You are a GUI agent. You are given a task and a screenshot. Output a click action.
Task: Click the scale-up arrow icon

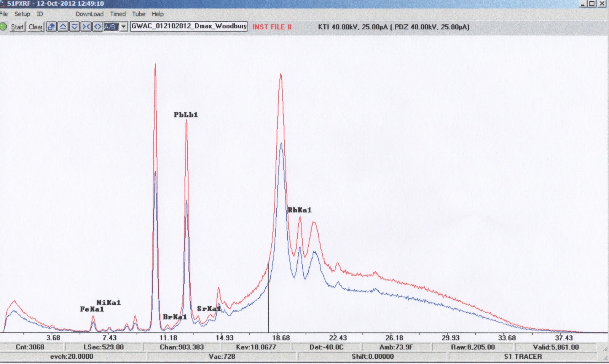point(63,27)
